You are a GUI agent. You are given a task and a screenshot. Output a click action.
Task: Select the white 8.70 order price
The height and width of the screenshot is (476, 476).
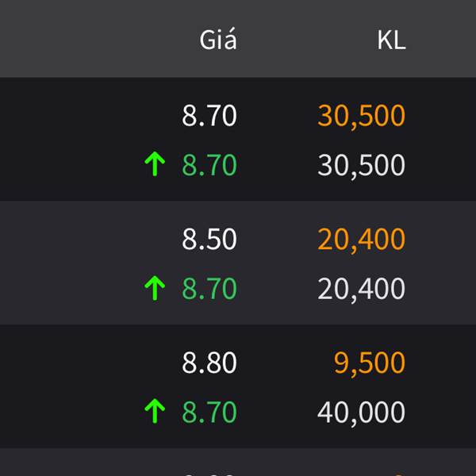pyautogui.click(x=209, y=115)
